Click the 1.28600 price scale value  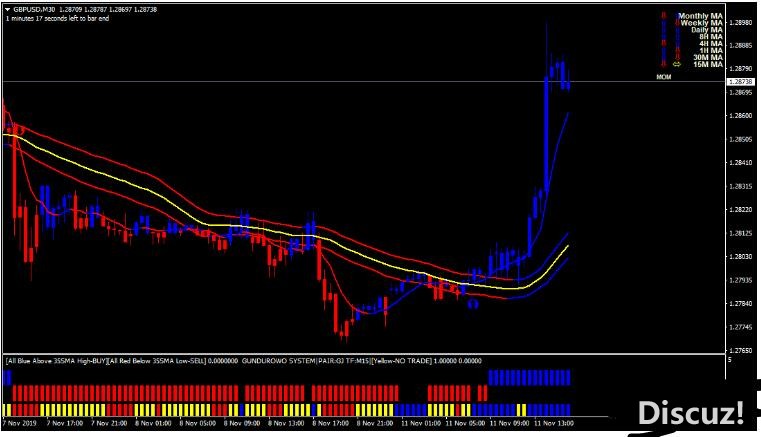tap(741, 116)
